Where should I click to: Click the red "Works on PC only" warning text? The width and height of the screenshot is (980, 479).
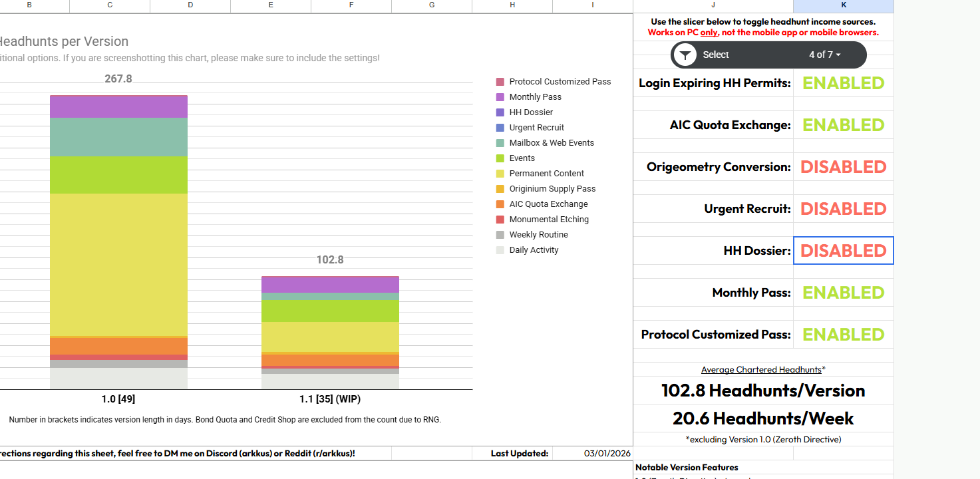(x=763, y=32)
